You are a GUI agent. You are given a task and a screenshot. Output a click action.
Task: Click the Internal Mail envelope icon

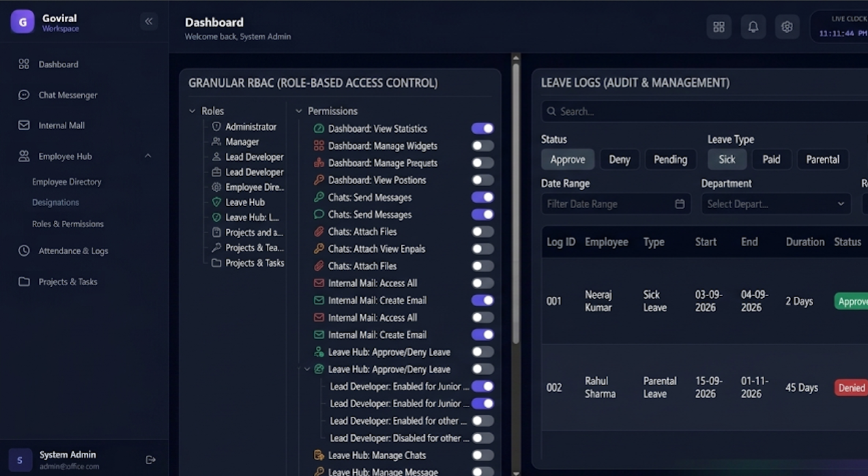24,125
